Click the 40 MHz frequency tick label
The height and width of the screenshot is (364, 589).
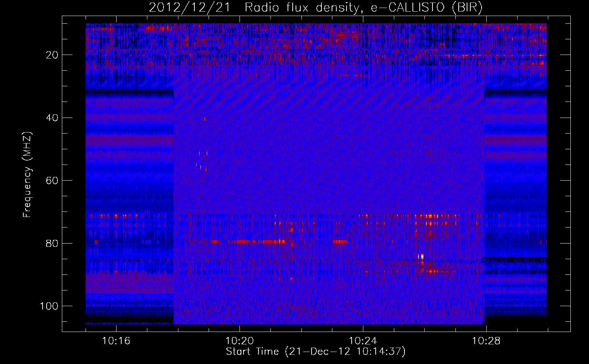coord(52,118)
